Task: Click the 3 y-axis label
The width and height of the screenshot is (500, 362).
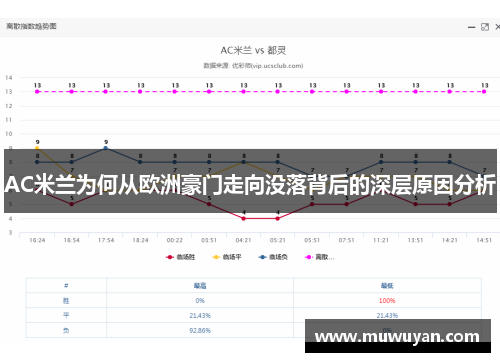Action: (10, 233)
